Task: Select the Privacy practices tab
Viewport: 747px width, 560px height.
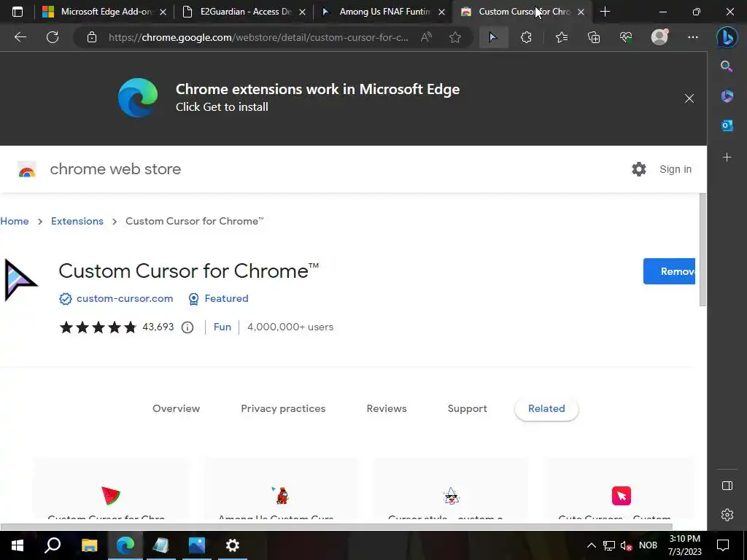Action: coord(283,408)
